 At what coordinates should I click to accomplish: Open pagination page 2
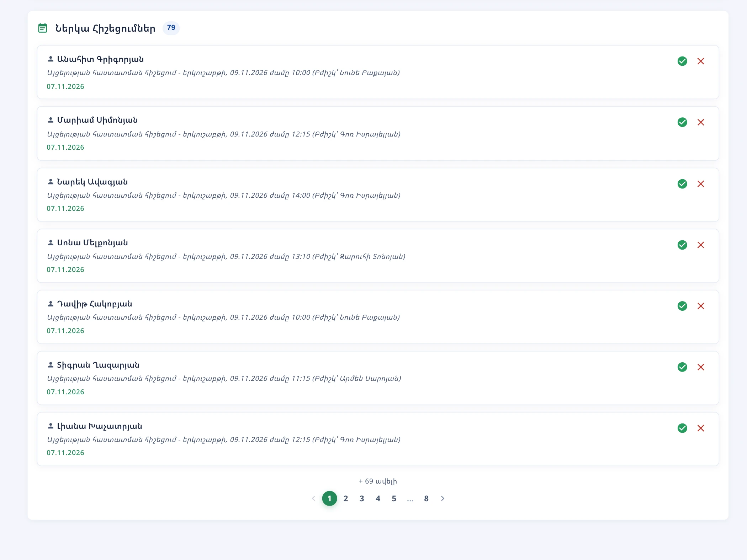pos(345,498)
